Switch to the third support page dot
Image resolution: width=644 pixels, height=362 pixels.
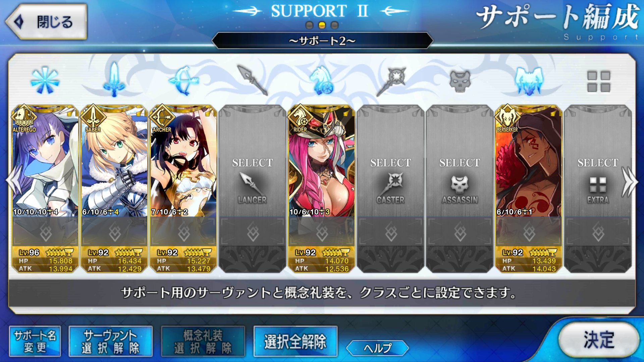pyautogui.click(x=334, y=25)
